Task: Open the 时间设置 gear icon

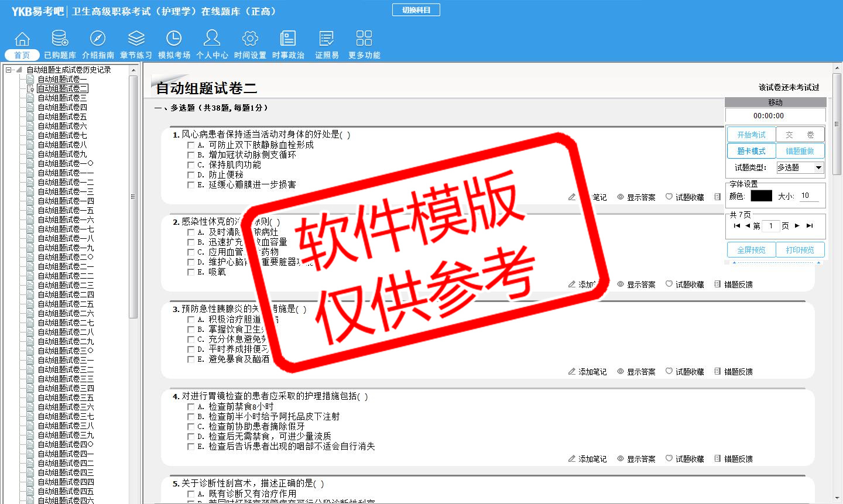Action: click(250, 39)
